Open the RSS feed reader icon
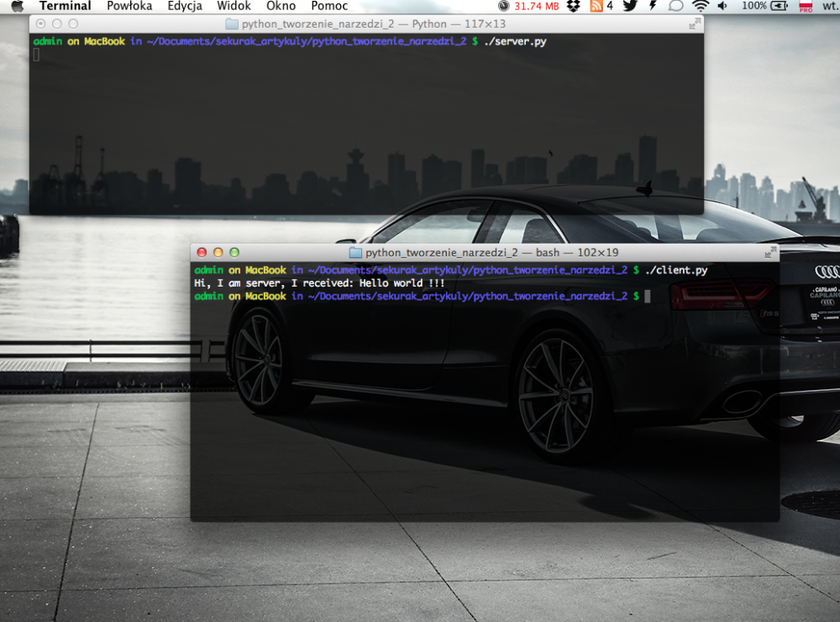The width and height of the screenshot is (840, 622). 596,6
